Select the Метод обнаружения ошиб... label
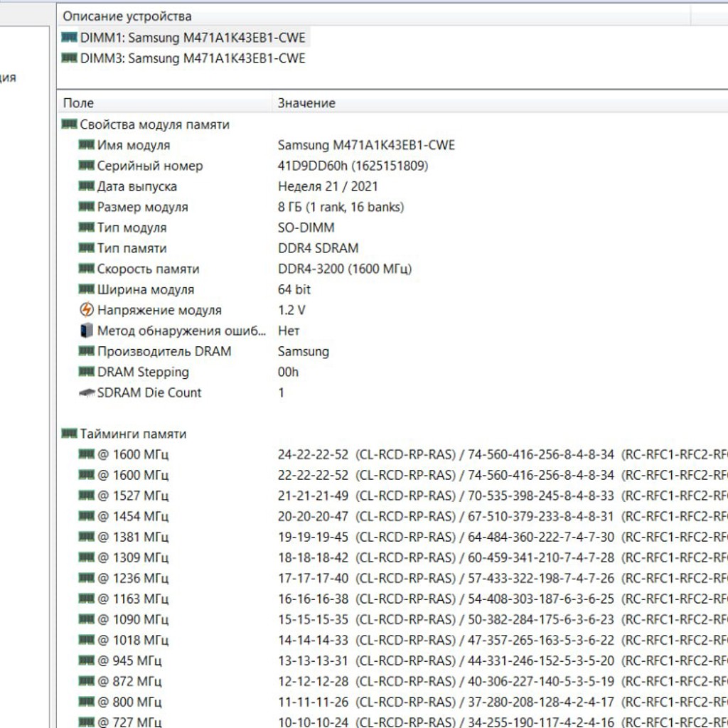The image size is (728, 728). tap(181, 331)
